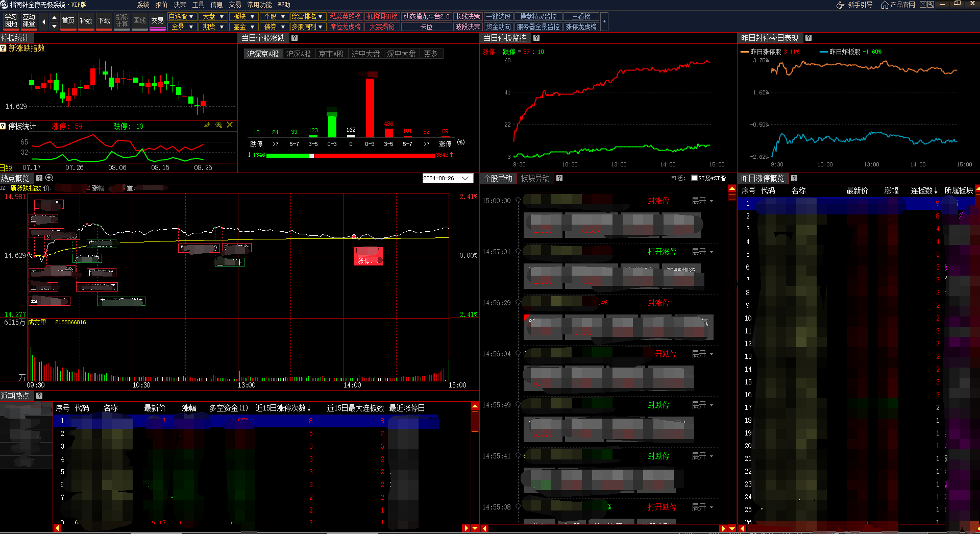The image size is (980, 534).
Task: Open the help icon next to 当日个股涨跌
Action: [x=295, y=38]
